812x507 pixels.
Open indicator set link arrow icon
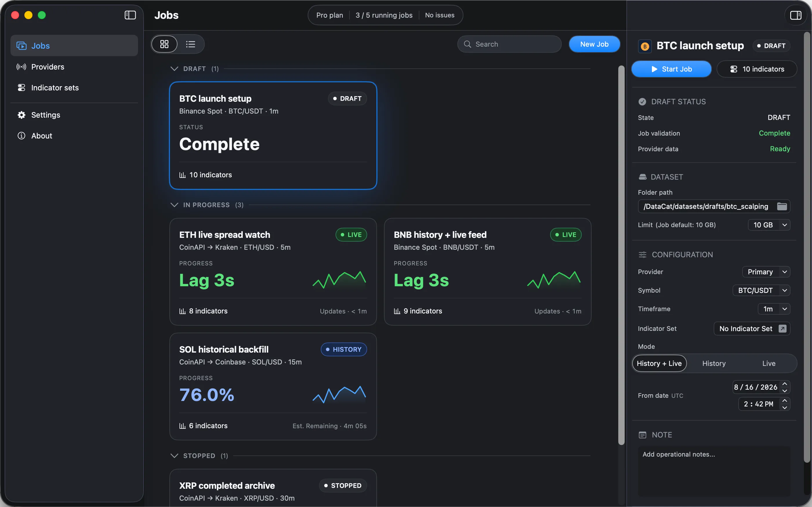point(782,329)
